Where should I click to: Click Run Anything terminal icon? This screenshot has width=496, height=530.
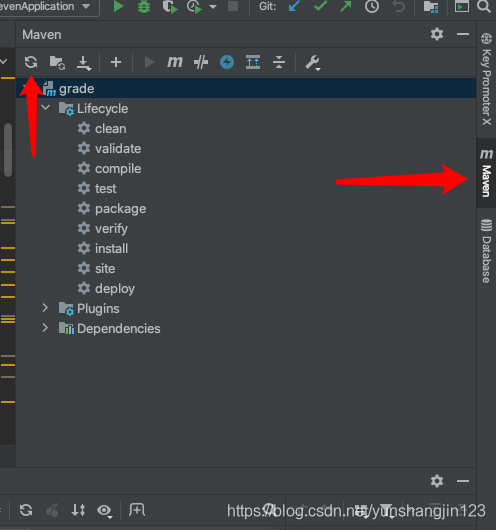tap(462, 6)
